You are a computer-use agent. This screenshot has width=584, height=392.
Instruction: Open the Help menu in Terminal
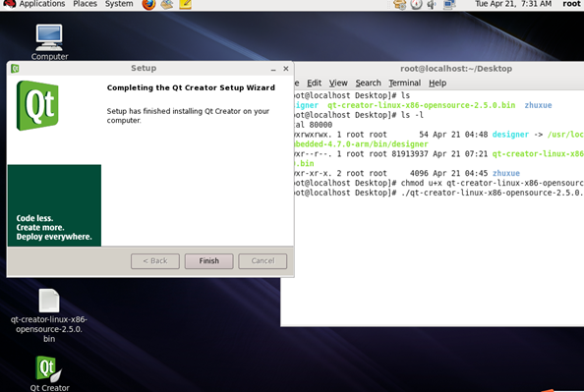438,83
